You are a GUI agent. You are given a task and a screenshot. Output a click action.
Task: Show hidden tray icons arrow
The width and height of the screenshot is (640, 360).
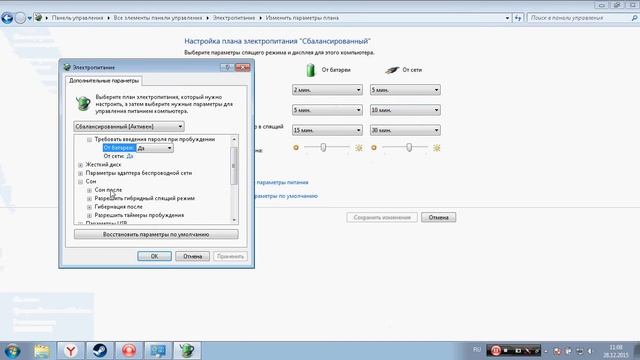pos(546,351)
